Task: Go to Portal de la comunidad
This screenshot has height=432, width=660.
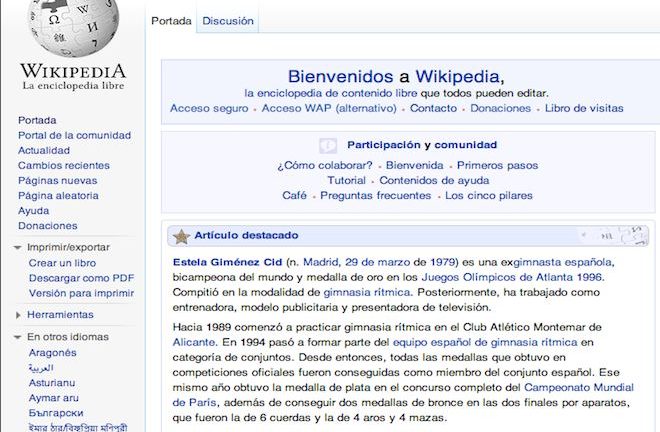Action: click(x=75, y=136)
